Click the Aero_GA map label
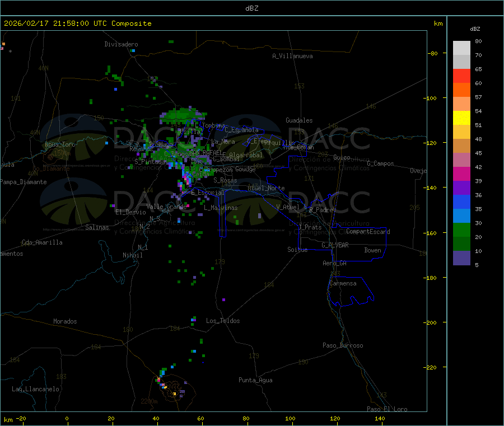 pos(335,263)
